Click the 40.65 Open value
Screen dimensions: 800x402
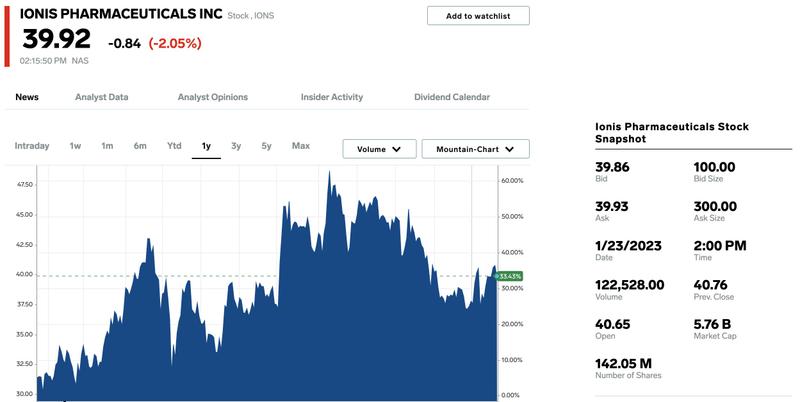click(x=613, y=324)
